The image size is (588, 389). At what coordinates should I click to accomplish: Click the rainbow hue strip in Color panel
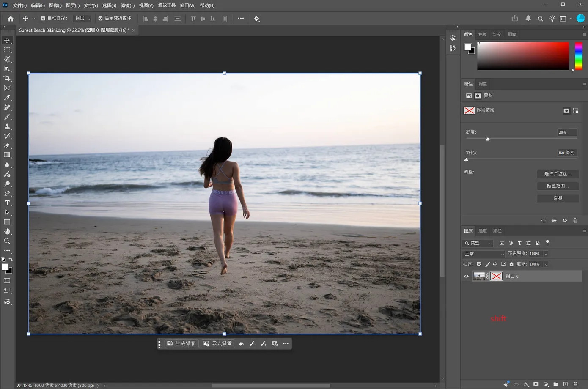point(578,56)
